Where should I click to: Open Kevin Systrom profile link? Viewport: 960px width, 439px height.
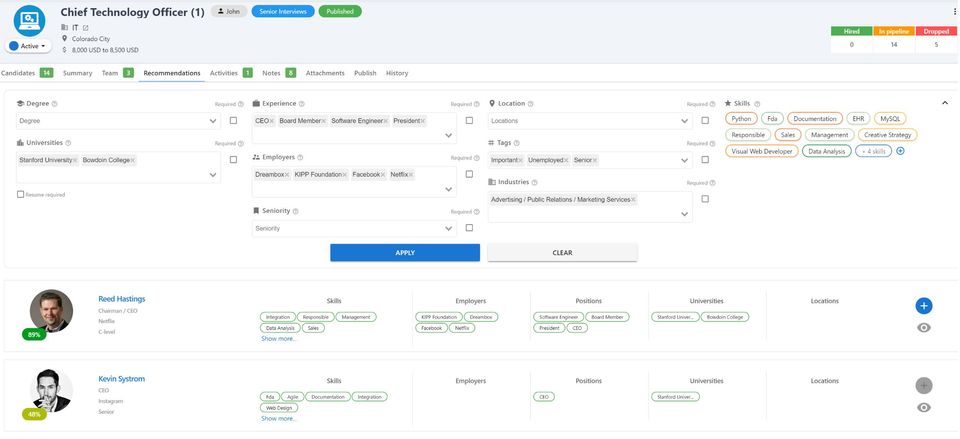coord(121,379)
